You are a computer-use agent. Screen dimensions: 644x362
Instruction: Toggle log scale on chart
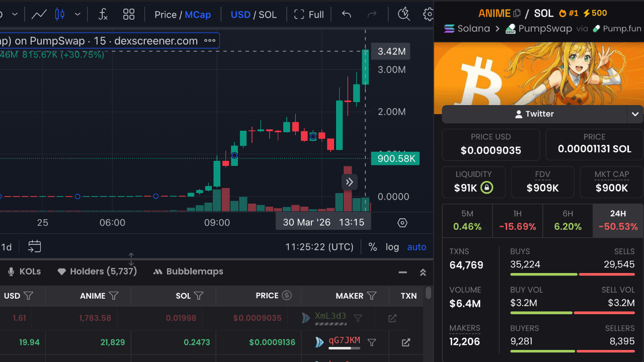pyautogui.click(x=392, y=247)
